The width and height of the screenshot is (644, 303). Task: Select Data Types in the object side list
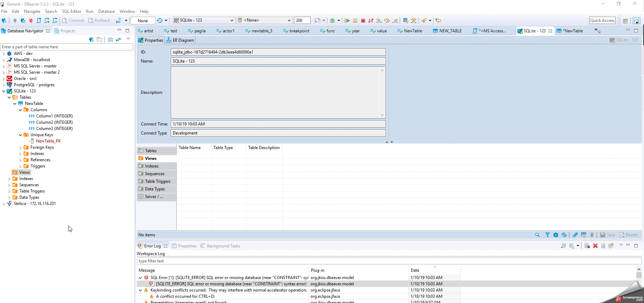tap(156, 189)
